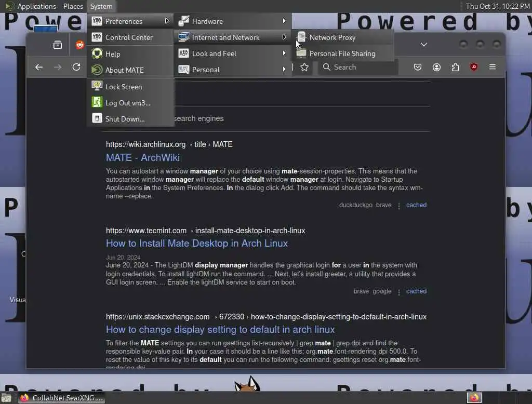Click the wiki.archlinux.org result URL
This screenshot has height=404, width=532.
click(x=169, y=144)
